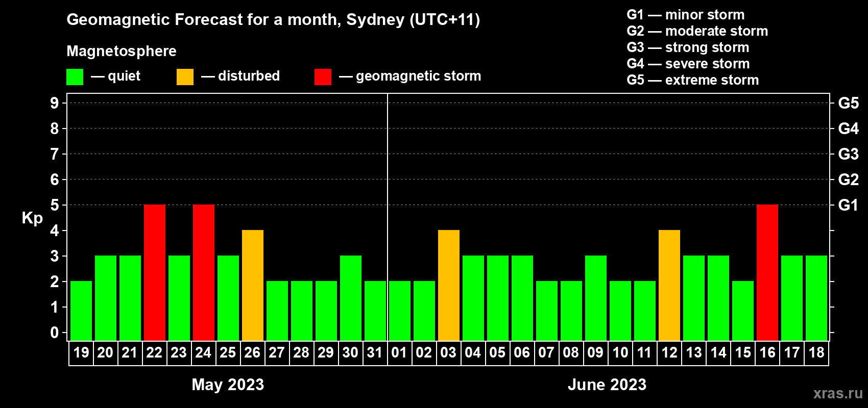Click the Kp axis value 9
This screenshot has width=868, height=408.
tap(55, 103)
